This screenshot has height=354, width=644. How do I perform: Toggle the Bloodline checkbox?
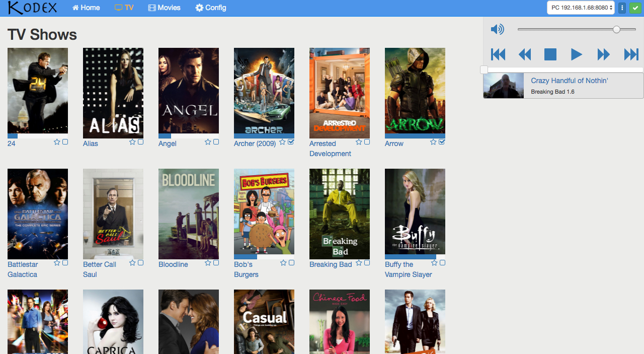click(216, 263)
